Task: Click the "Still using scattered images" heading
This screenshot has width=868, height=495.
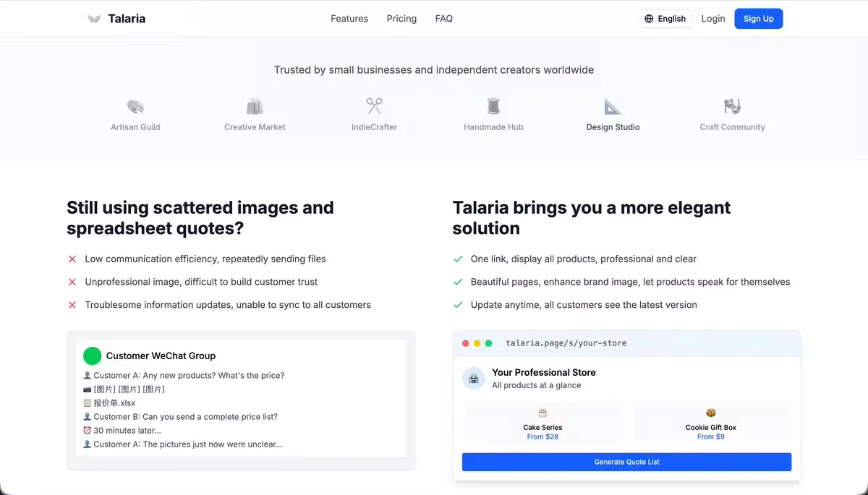Action: pyautogui.click(x=200, y=218)
